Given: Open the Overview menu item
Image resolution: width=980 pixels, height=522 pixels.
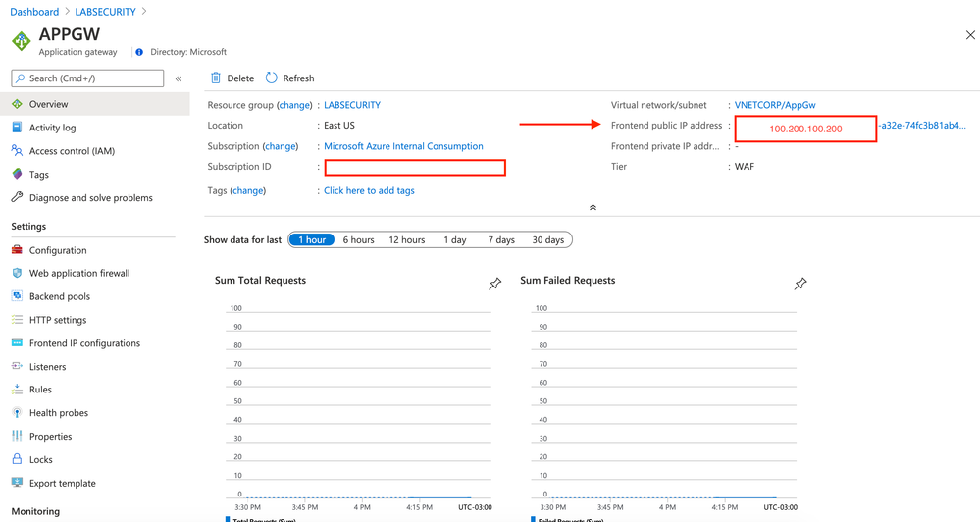Looking at the screenshot, I should click(95, 104).
